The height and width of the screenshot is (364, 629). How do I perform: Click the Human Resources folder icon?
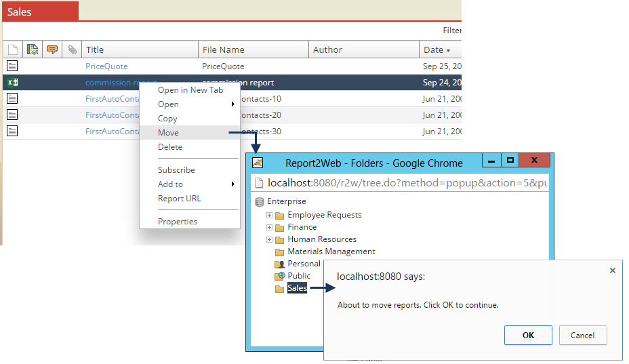pyautogui.click(x=280, y=240)
